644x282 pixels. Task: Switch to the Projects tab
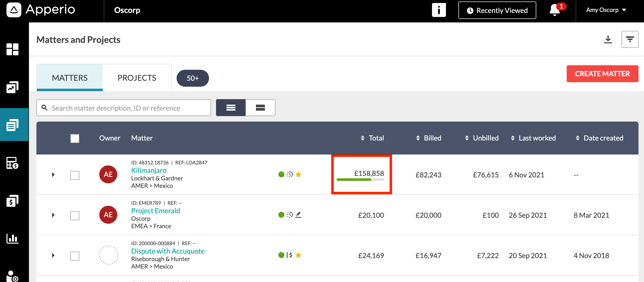[137, 78]
